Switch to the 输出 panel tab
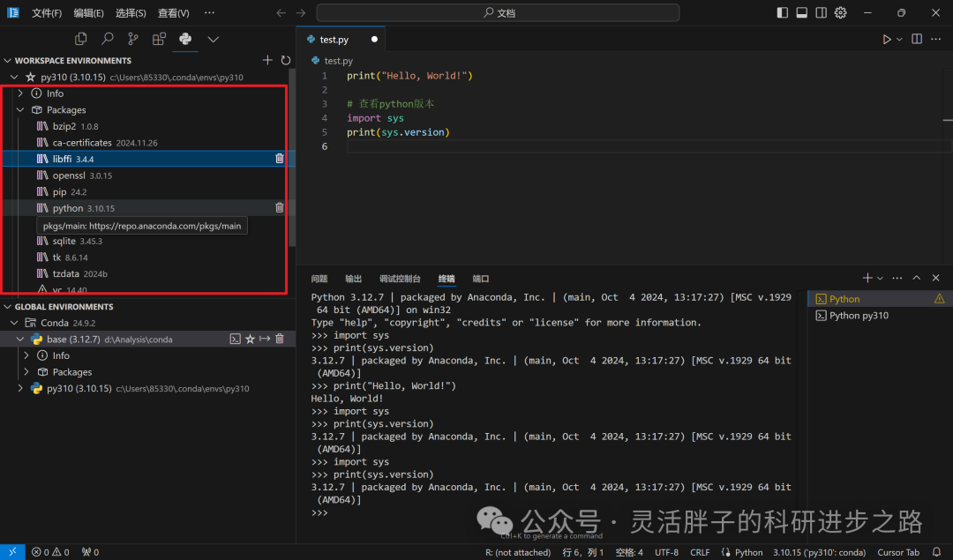The width and height of the screenshot is (953, 560). coord(353,279)
